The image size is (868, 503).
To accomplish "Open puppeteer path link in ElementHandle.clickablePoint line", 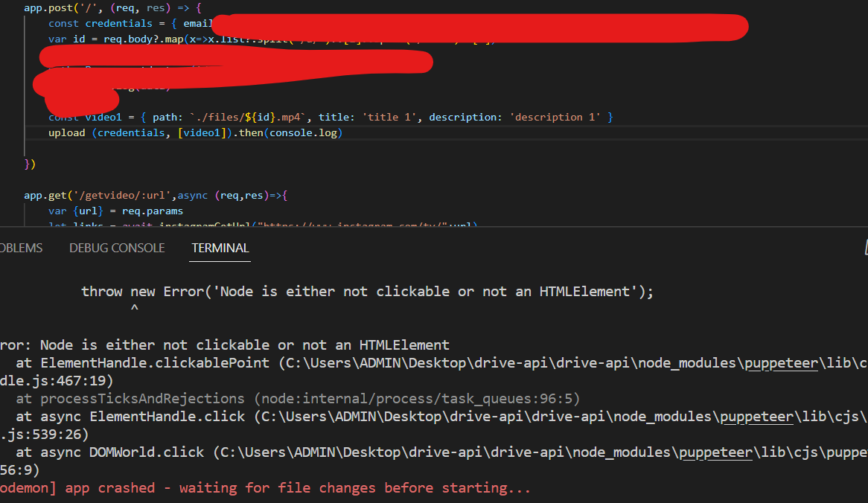I will coord(781,363).
